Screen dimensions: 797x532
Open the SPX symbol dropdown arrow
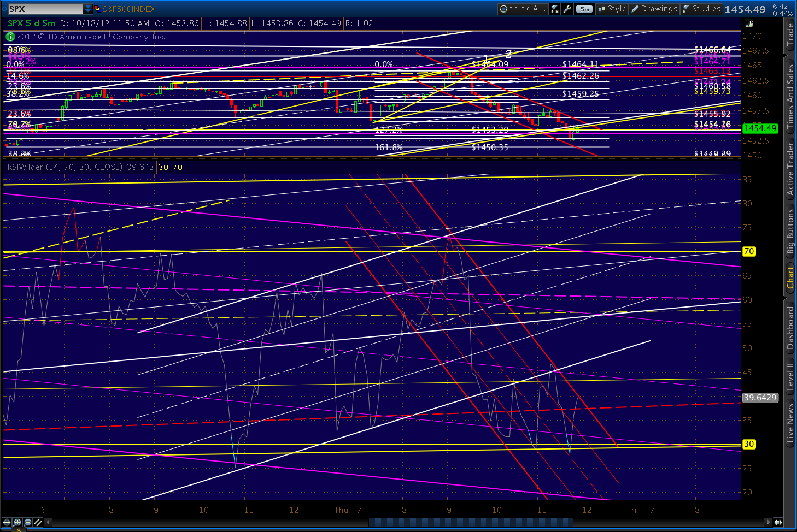[88, 9]
